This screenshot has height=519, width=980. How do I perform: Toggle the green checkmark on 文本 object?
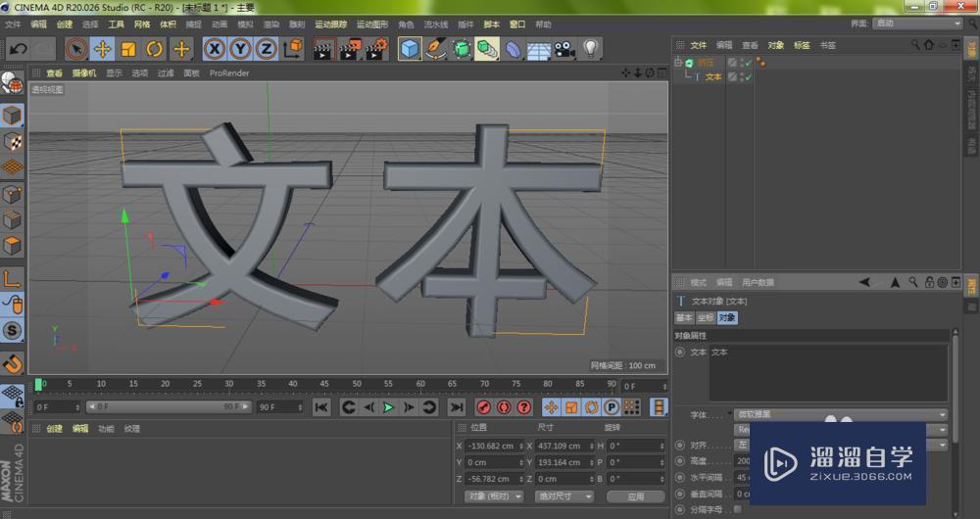tap(748, 77)
